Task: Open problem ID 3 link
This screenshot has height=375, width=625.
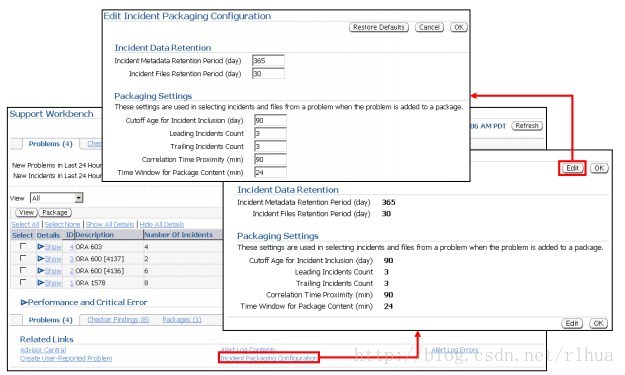Action: pyautogui.click(x=71, y=259)
